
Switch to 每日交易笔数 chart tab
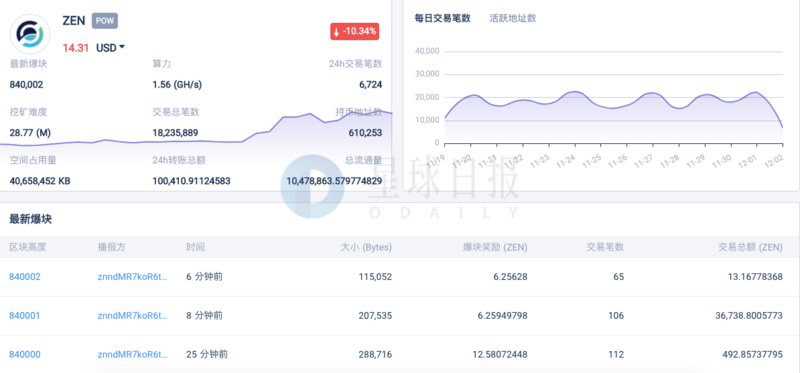point(442,18)
